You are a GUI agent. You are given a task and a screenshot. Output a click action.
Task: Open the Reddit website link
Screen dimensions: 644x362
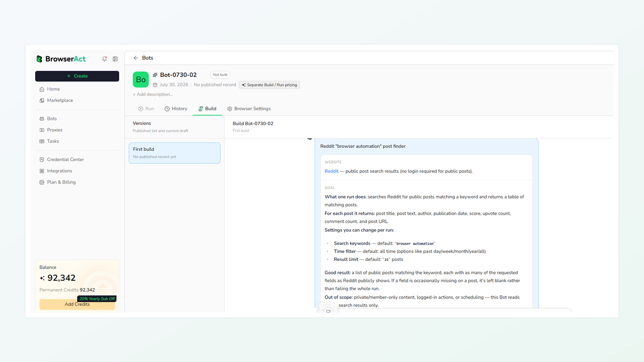332,171
